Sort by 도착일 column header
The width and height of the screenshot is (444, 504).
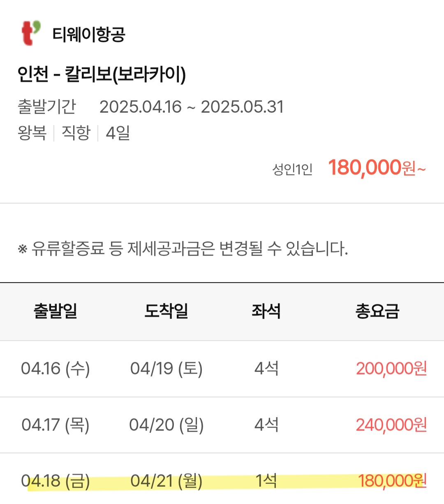pyautogui.click(x=166, y=311)
